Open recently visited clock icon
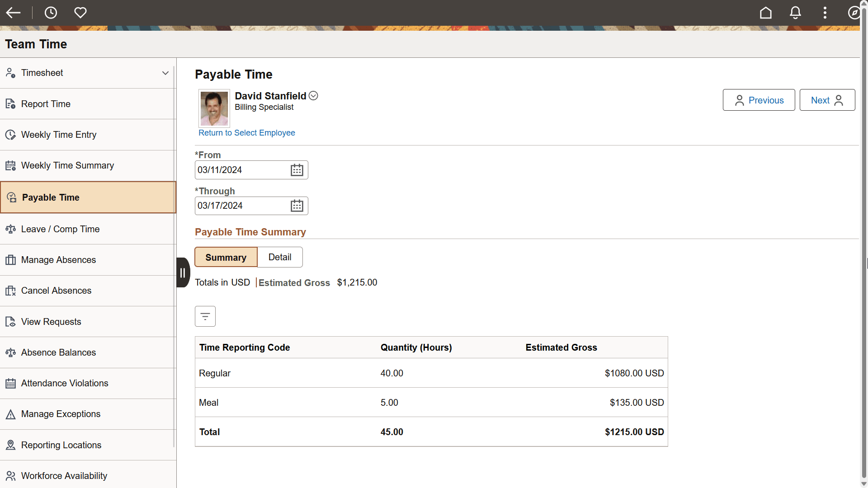Viewport: 868px width, 488px height. [x=51, y=13]
